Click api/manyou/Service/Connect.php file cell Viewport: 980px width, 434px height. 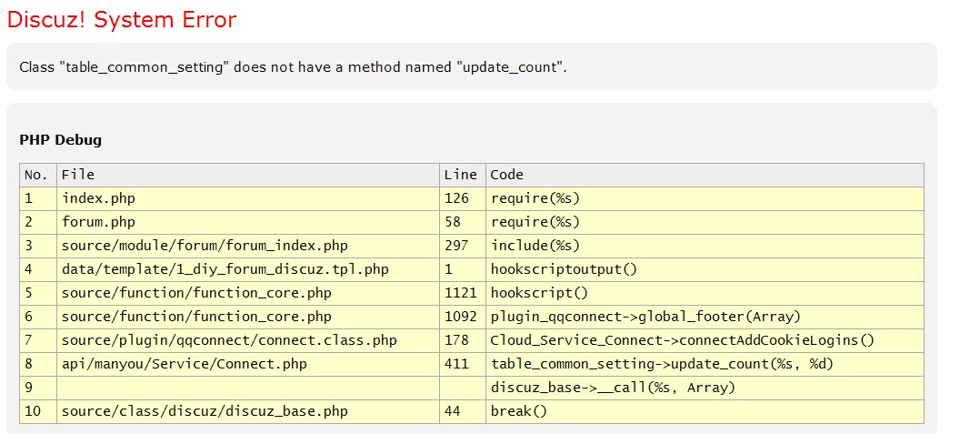185,364
